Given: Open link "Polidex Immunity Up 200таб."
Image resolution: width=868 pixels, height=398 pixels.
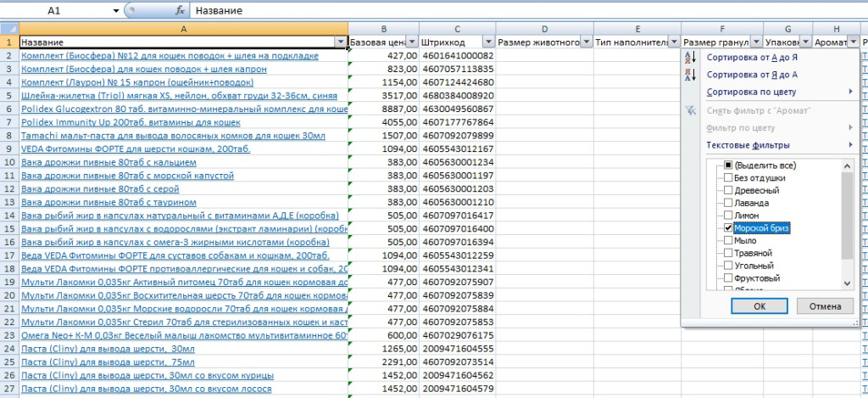Looking at the screenshot, I should [x=131, y=122].
